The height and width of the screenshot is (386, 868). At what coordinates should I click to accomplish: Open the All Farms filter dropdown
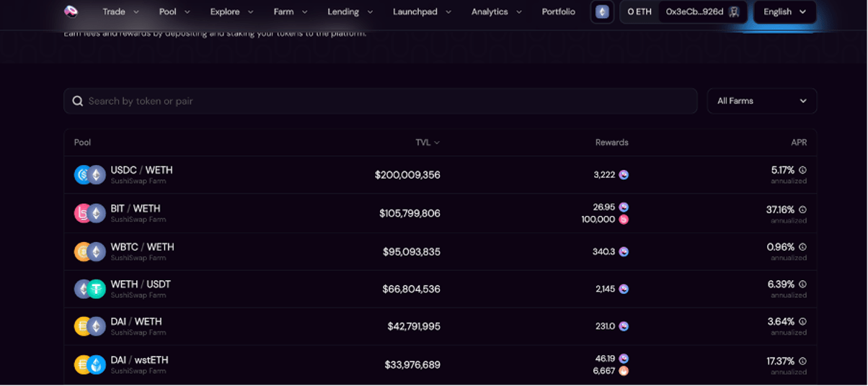(x=761, y=101)
